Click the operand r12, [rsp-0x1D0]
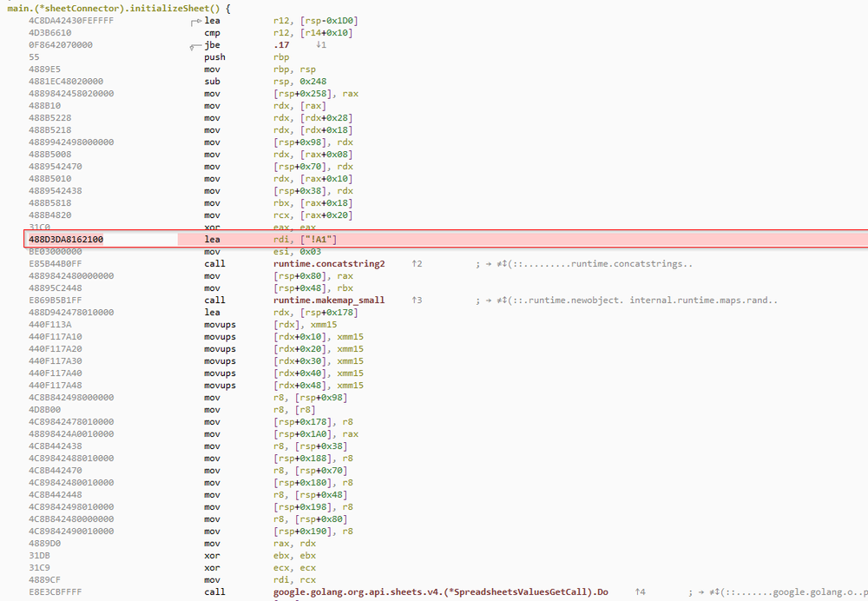The height and width of the screenshot is (601, 868). coord(316,21)
